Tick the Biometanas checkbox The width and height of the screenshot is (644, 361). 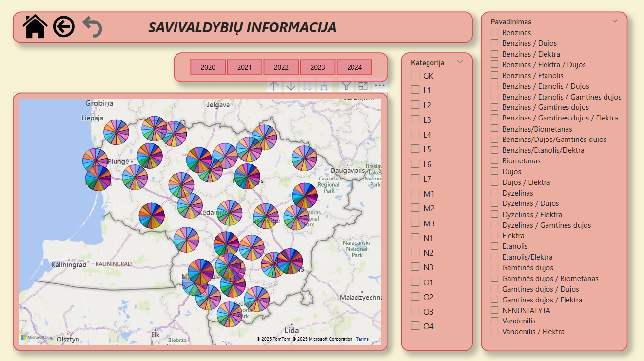[x=495, y=160]
